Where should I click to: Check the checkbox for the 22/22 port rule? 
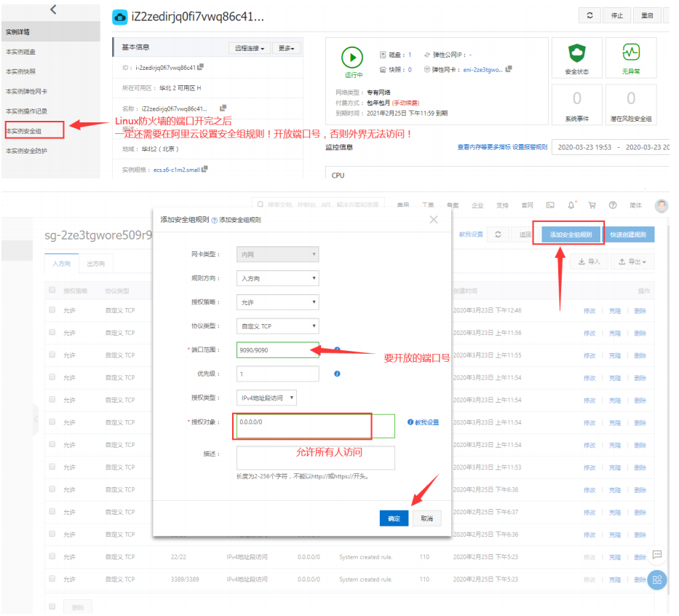[52, 557]
